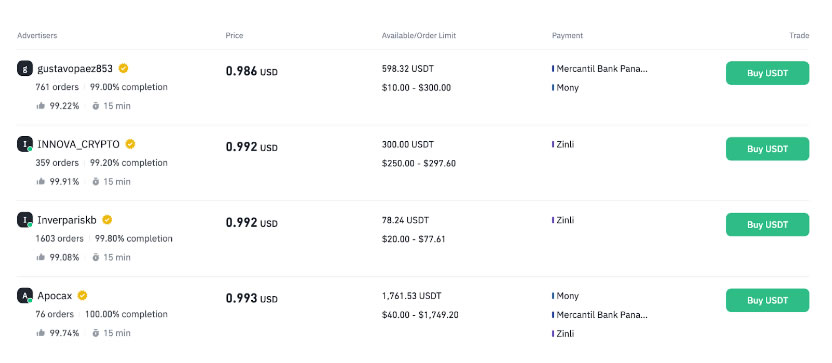Click gustavopaez853 avatar icon
Viewport: 832px width, 363px height.
tap(25, 68)
